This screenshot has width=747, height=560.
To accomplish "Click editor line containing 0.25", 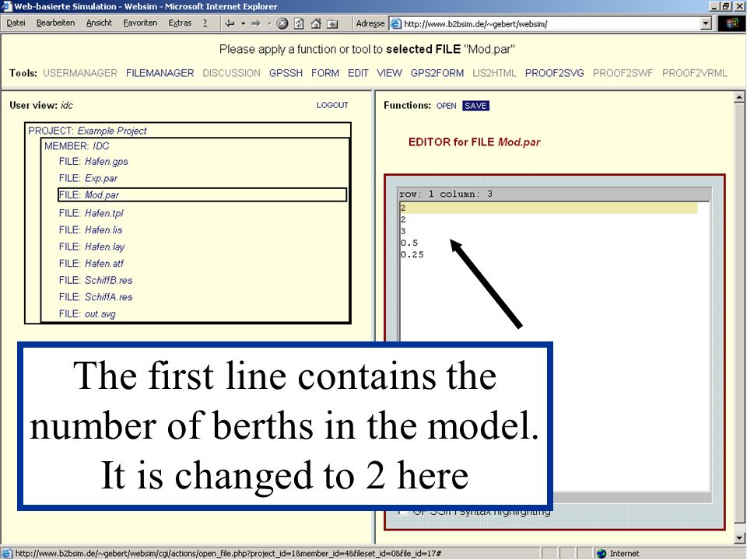I will click(x=412, y=255).
